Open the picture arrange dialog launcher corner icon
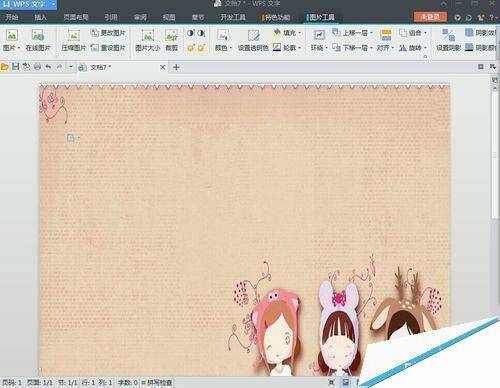The width and height of the screenshot is (500, 388). click(x=425, y=57)
